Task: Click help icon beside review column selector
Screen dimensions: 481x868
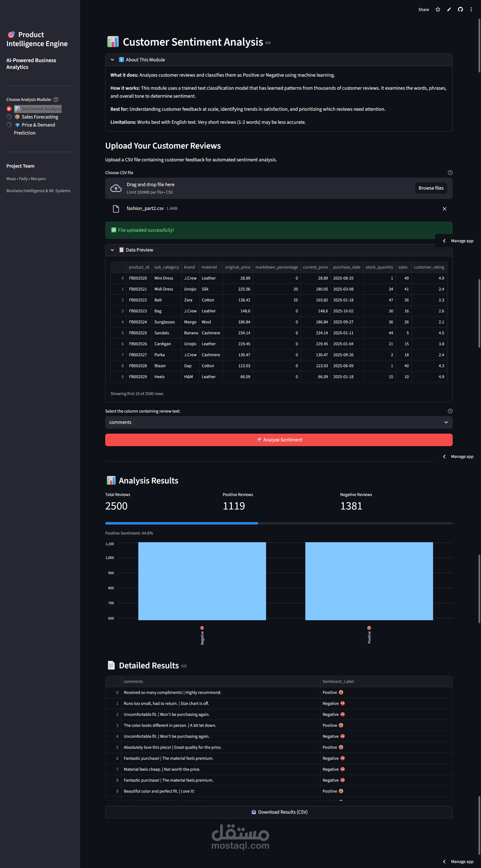Action: coord(450,411)
